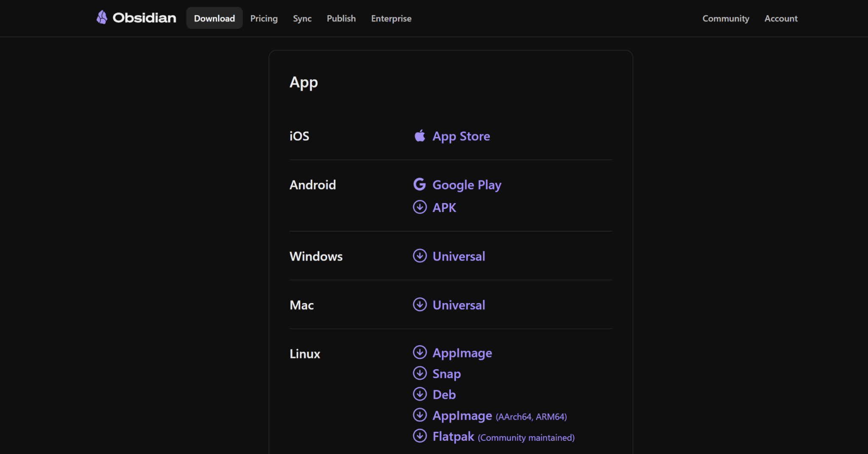Navigate to Enterprise
This screenshot has height=454, width=868.
click(x=391, y=18)
